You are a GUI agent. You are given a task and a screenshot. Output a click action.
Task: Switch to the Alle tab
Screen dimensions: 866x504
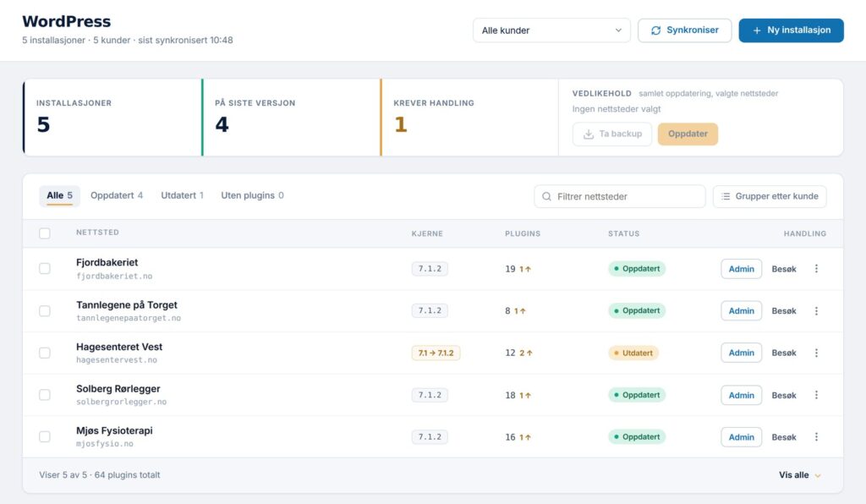[60, 196]
